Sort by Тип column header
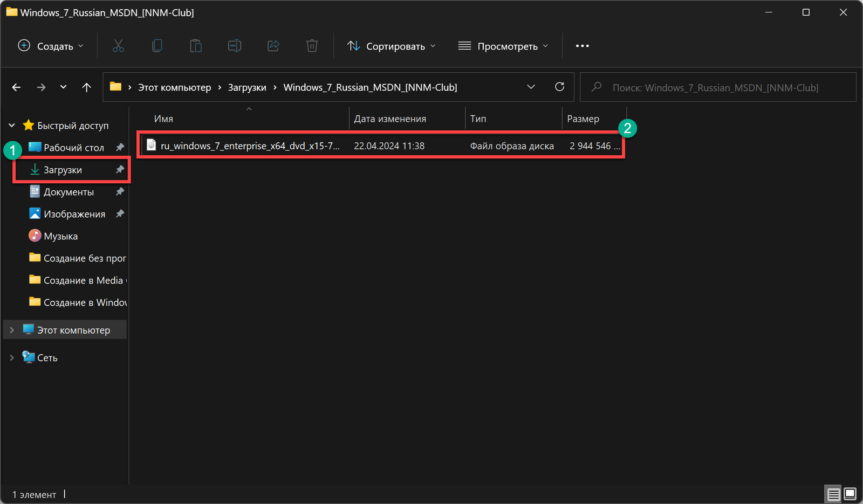This screenshot has width=863, height=504. pyautogui.click(x=478, y=119)
